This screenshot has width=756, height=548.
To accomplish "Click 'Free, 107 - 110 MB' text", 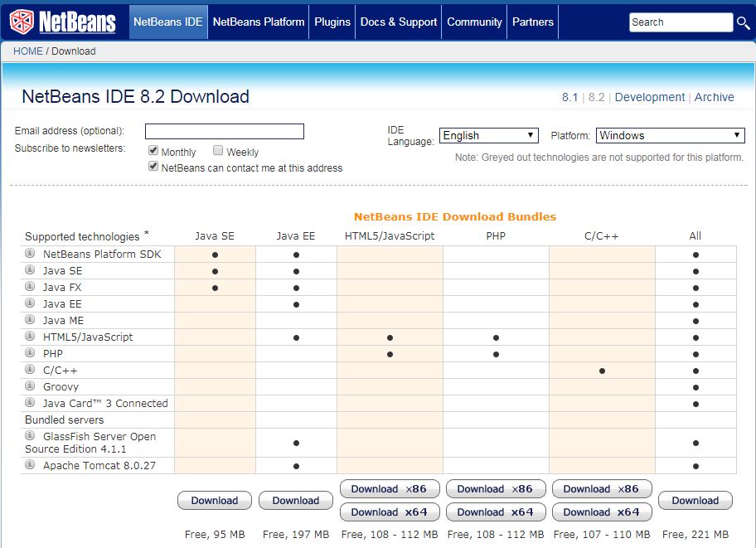I will point(602,535).
